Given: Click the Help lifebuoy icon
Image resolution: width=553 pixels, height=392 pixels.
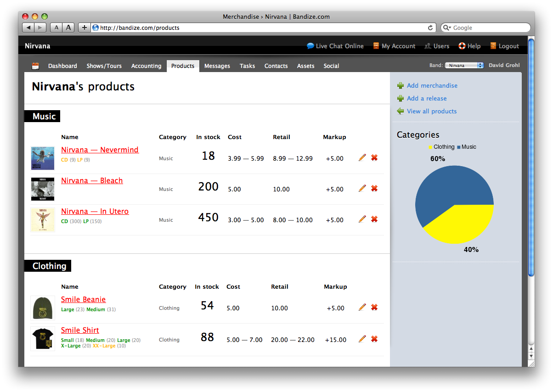Looking at the screenshot, I should [x=462, y=46].
